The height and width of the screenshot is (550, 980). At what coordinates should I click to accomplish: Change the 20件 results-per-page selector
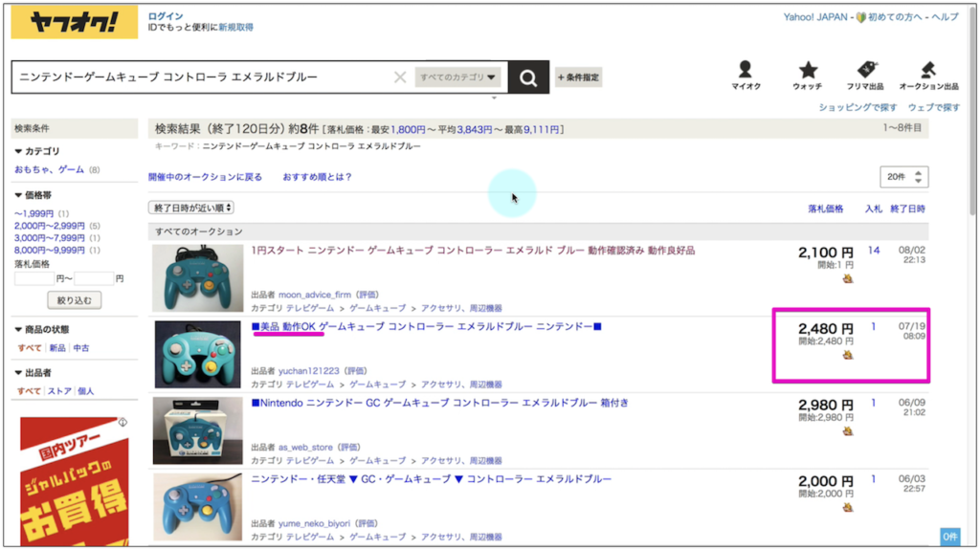[903, 177]
